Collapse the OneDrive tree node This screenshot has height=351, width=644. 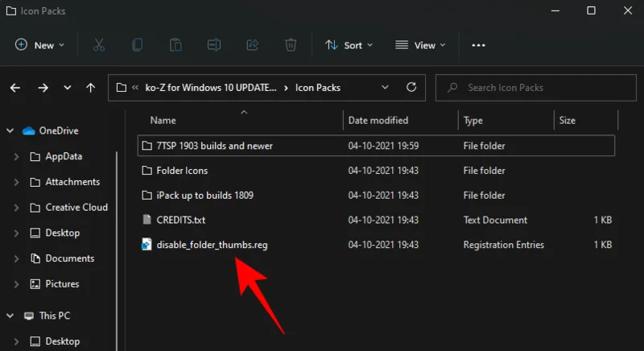[10, 130]
